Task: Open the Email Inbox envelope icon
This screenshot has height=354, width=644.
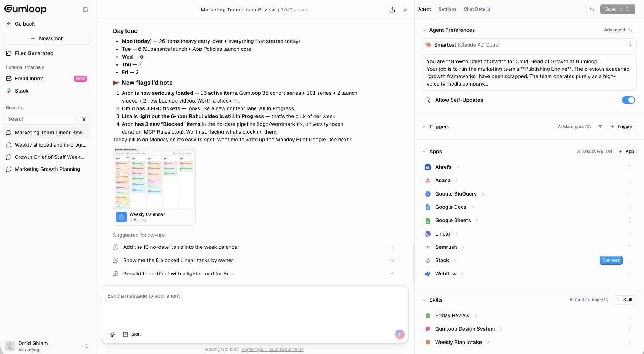Action: pos(9,79)
